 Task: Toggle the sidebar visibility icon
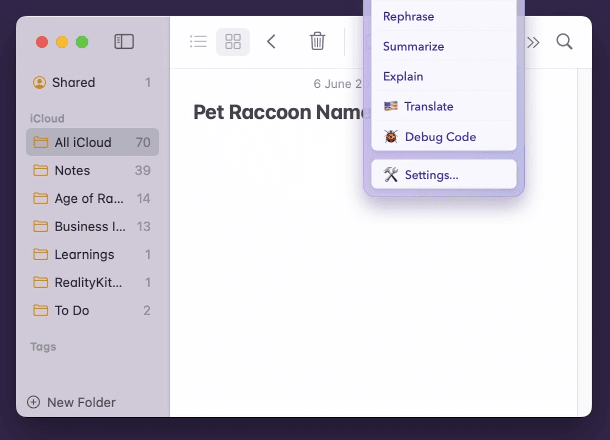tap(124, 42)
